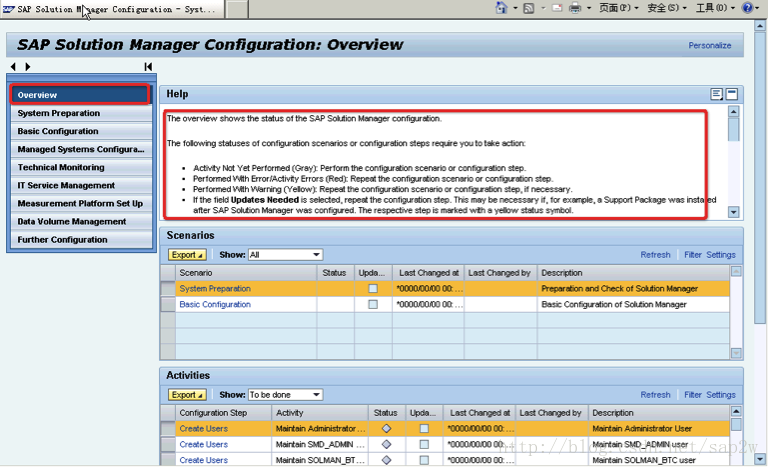Select row selector for System Preparation scenario
769x467 pixels.
tap(168, 288)
